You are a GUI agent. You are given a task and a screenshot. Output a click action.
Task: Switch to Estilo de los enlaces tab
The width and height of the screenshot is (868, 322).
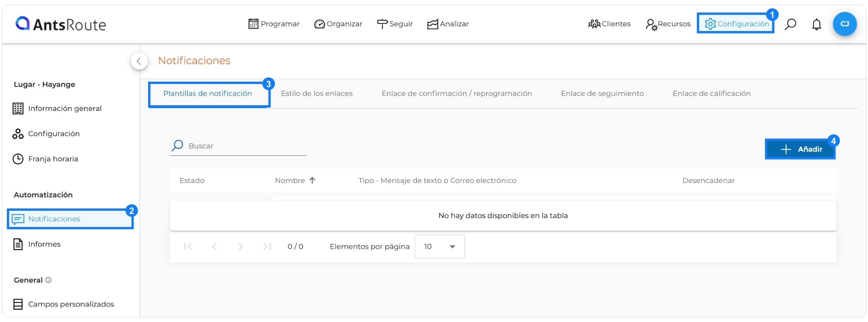pos(317,94)
